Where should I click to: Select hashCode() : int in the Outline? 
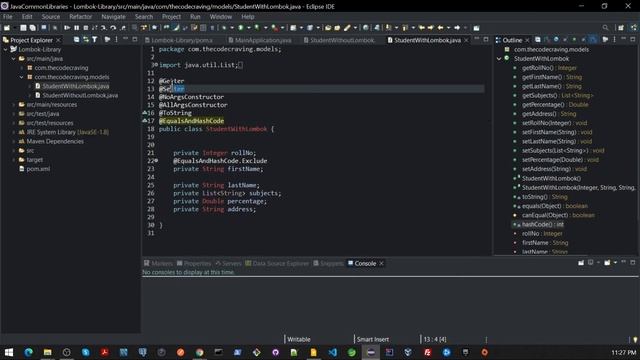click(542, 224)
